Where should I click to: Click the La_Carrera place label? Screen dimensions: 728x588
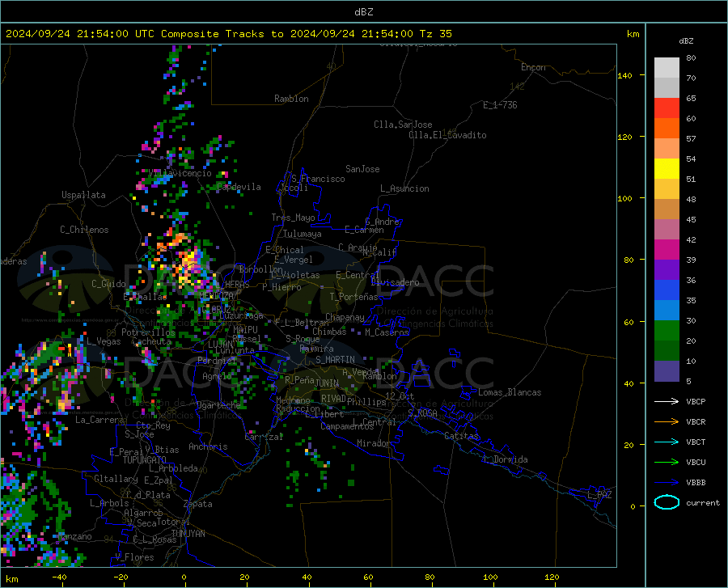(99, 420)
